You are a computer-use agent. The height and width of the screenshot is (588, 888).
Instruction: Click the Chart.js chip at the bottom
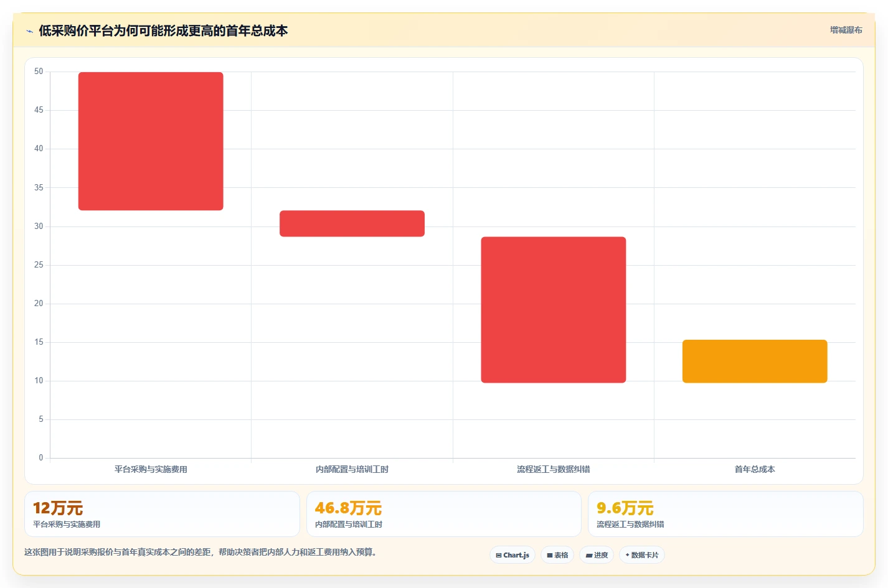point(512,555)
